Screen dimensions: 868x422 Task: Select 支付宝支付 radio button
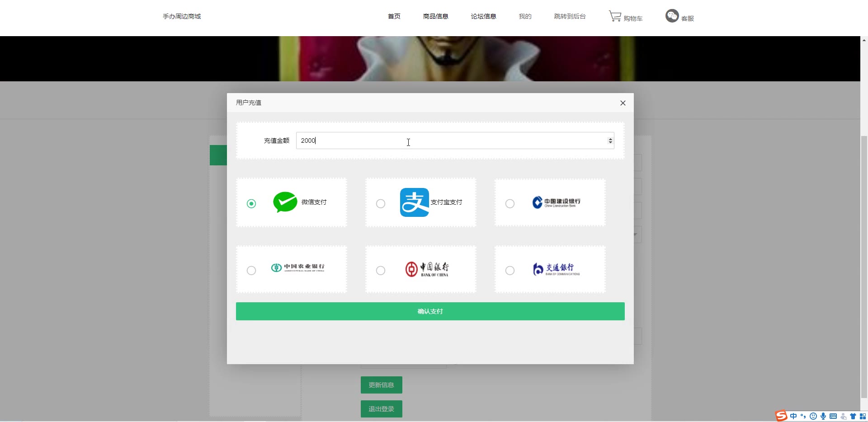click(x=381, y=204)
